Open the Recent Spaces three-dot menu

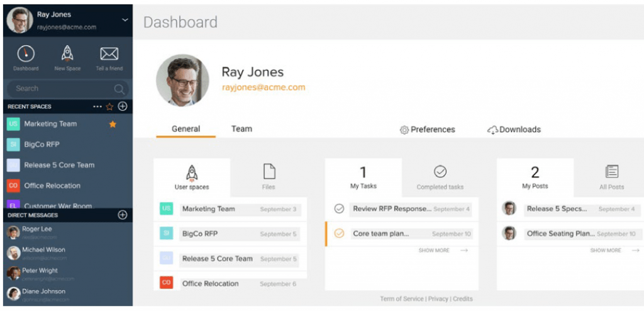pos(97,106)
